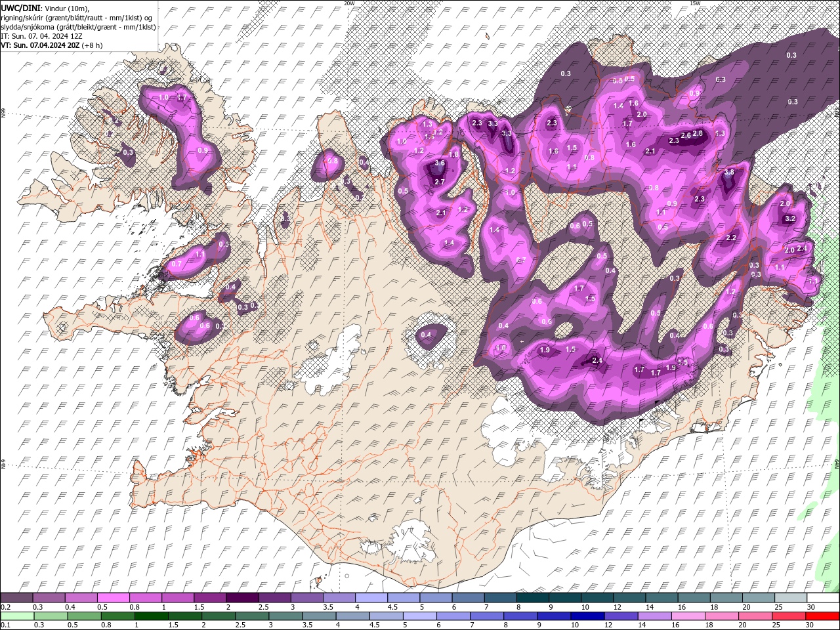This screenshot has height=630, width=840.
Task: Click the darkest green rain legend swatch at 1
Action: (151, 616)
